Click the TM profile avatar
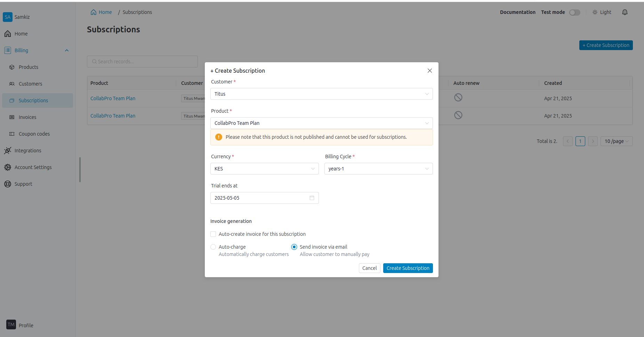This screenshot has width=644, height=337. (x=11, y=325)
